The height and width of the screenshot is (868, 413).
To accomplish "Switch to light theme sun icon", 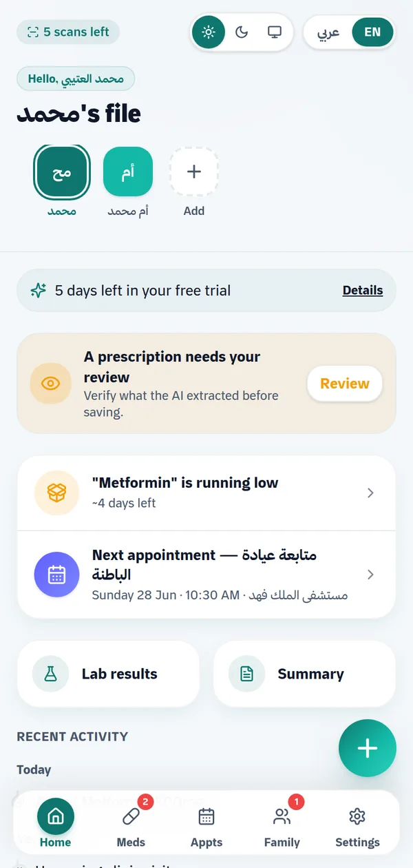I will coord(209,32).
